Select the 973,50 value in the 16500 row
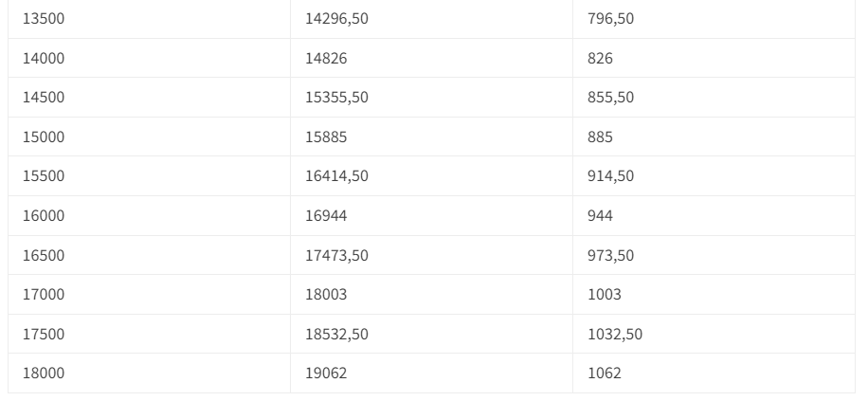 611,256
